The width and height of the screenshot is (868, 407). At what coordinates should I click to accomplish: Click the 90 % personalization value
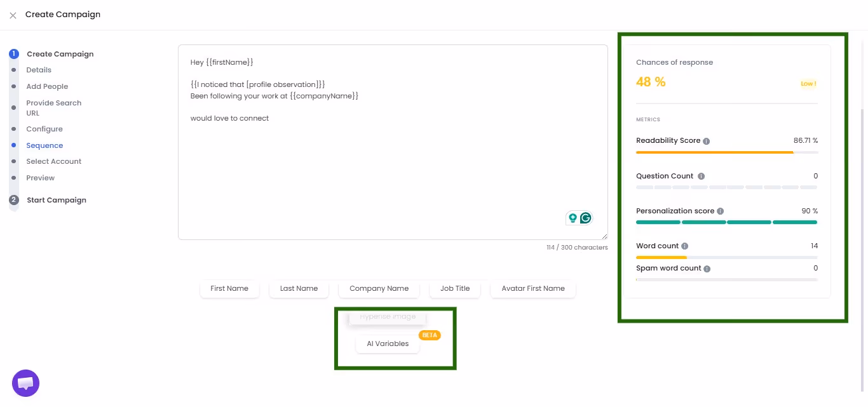(x=810, y=211)
